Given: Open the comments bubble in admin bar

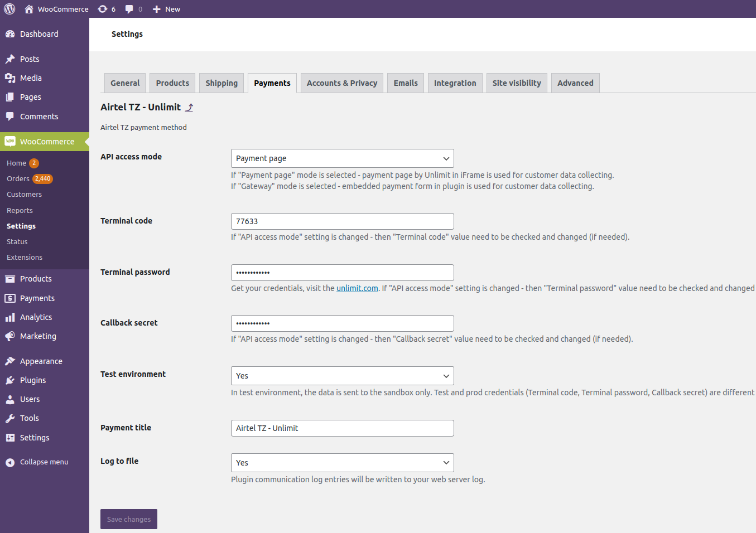Looking at the screenshot, I should (129, 9).
